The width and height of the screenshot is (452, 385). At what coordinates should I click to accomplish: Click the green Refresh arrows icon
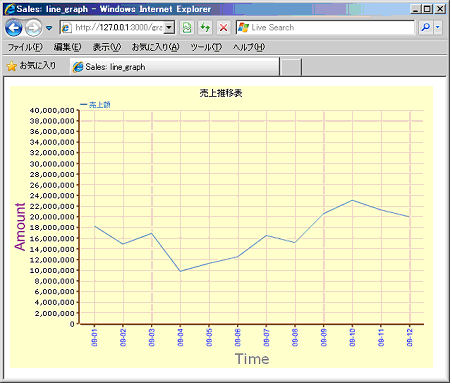point(205,28)
